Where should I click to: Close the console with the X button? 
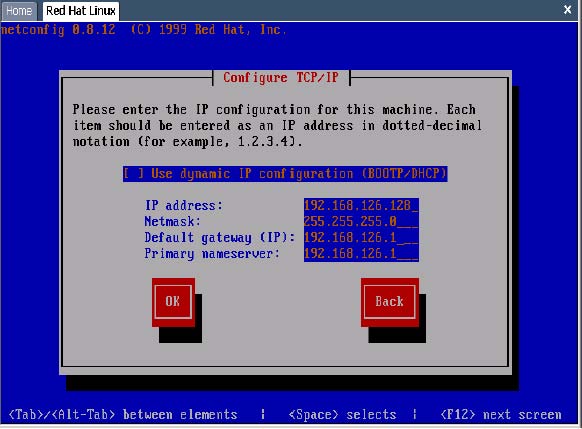pyautogui.click(x=568, y=10)
